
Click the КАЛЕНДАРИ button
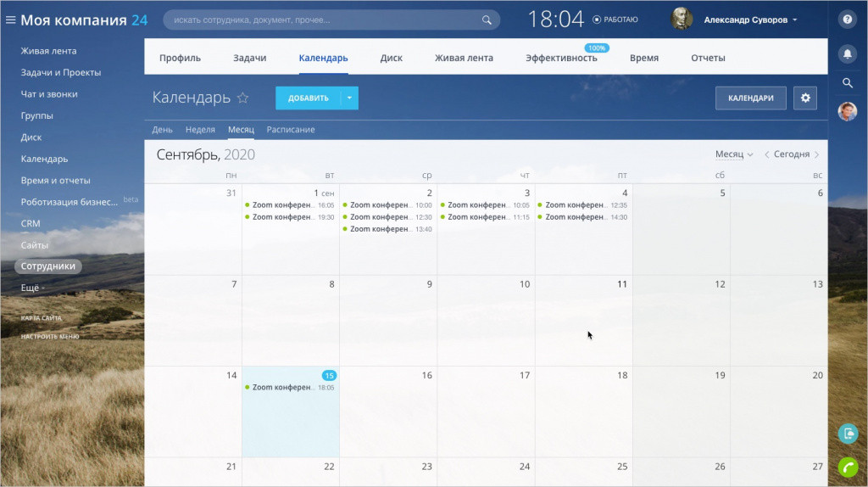pyautogui.click(x=751, y=98)
